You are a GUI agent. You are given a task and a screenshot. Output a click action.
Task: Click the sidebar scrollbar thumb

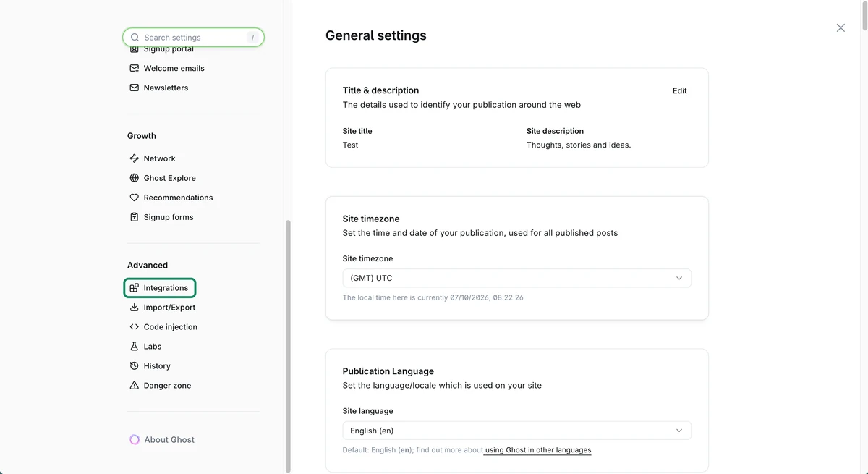(x=288, y=346)
